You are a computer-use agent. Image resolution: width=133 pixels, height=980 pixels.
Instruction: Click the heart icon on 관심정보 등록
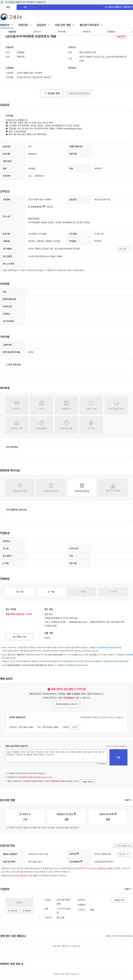pos(45,93)
